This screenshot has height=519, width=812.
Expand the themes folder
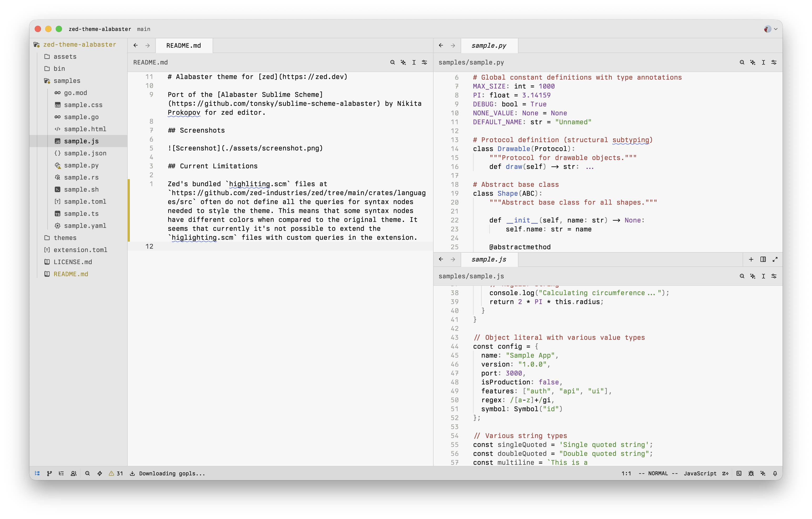click(x=65, y=238)
